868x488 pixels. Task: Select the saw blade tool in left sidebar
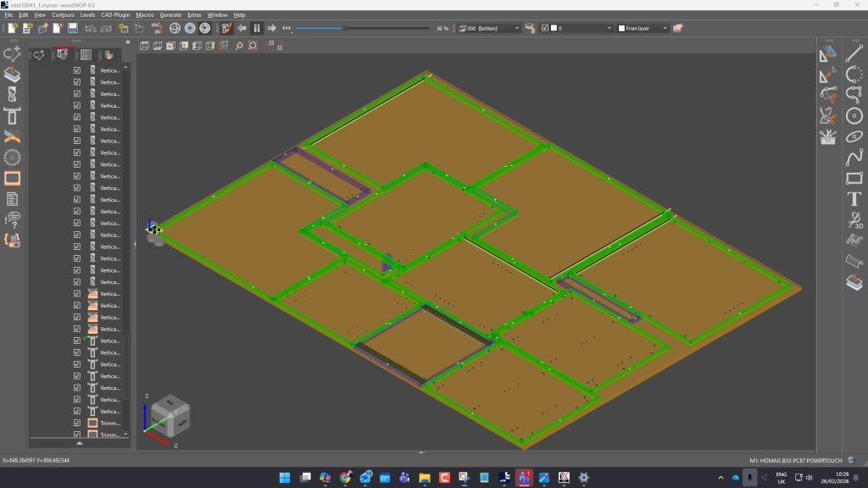pyautogui.click(x=12, y=157)
